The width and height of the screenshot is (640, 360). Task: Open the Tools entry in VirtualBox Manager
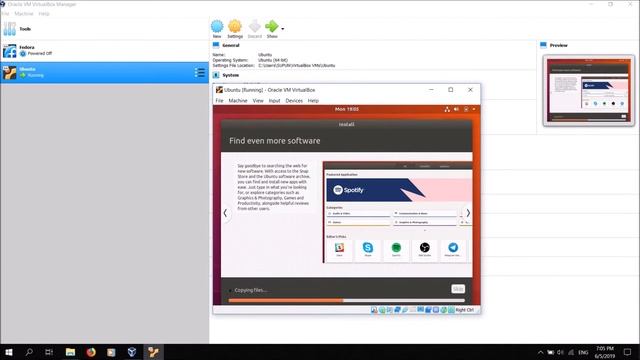[104, 29]
